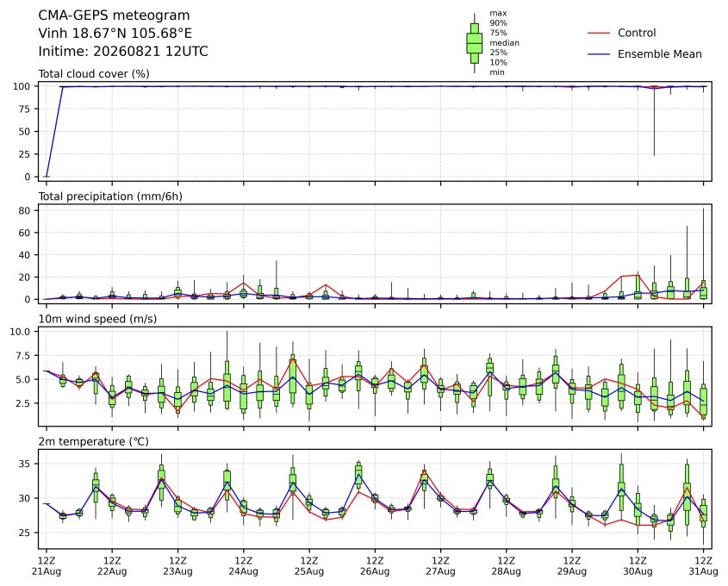Click the '10m wind speed (m/s)' panel title
The image size is (728, 586).
click(97, 319)
